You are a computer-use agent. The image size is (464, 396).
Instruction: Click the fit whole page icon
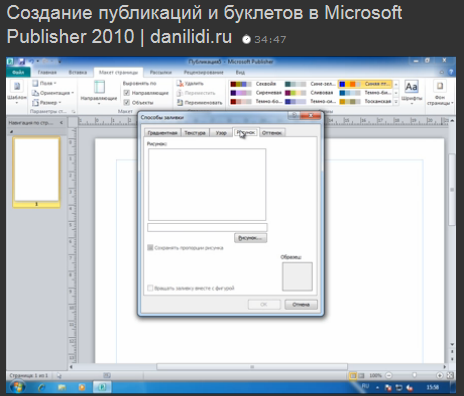(x=450, y=376)
